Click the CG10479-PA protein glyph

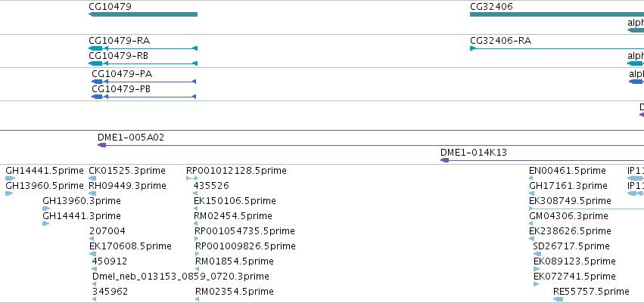144,82
